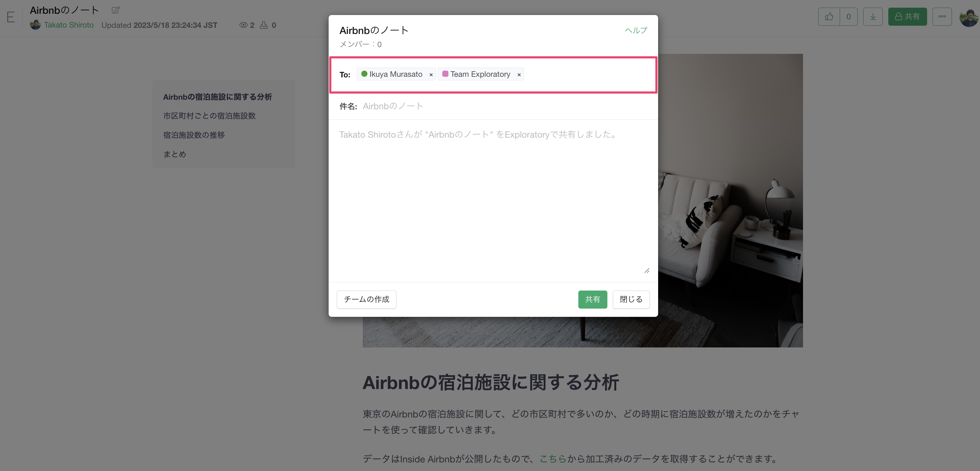
Task: Click the Team Exploratory recipient chip
Action: (481, 74)
